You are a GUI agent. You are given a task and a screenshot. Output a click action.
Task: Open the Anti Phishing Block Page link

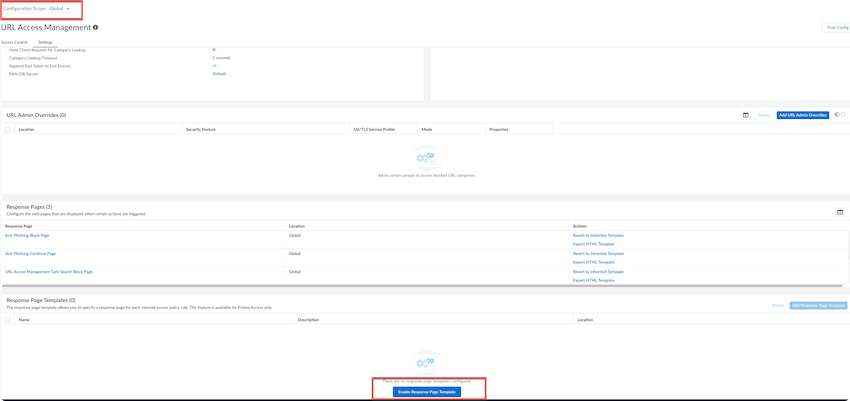(27, 235)
